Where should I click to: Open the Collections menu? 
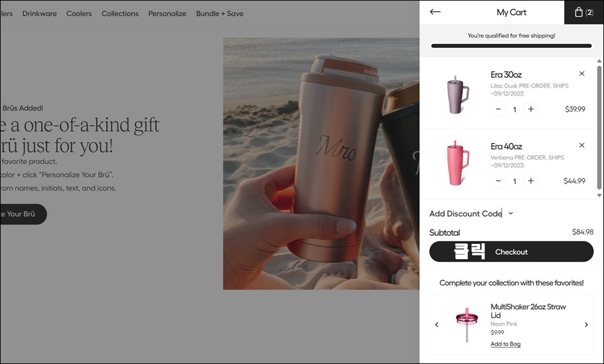pyautogui.click(x=120, y=13)
